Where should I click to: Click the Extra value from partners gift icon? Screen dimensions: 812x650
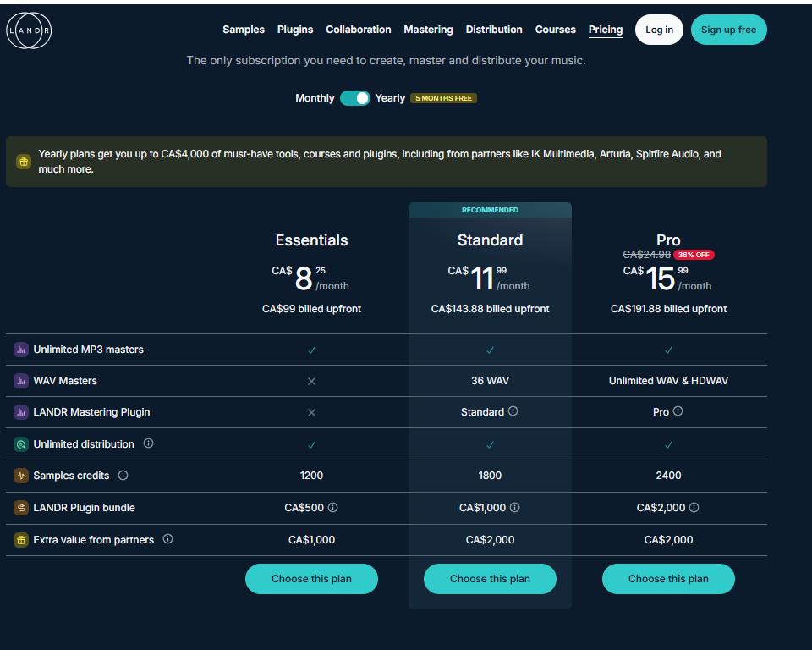point(20,540)
